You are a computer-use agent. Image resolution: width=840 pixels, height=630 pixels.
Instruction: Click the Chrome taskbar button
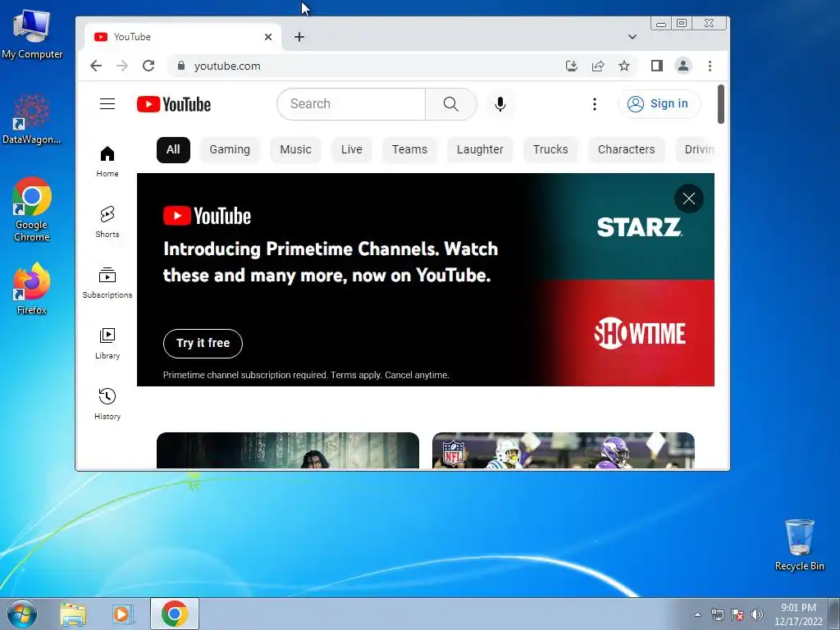[x=175, y=614]
